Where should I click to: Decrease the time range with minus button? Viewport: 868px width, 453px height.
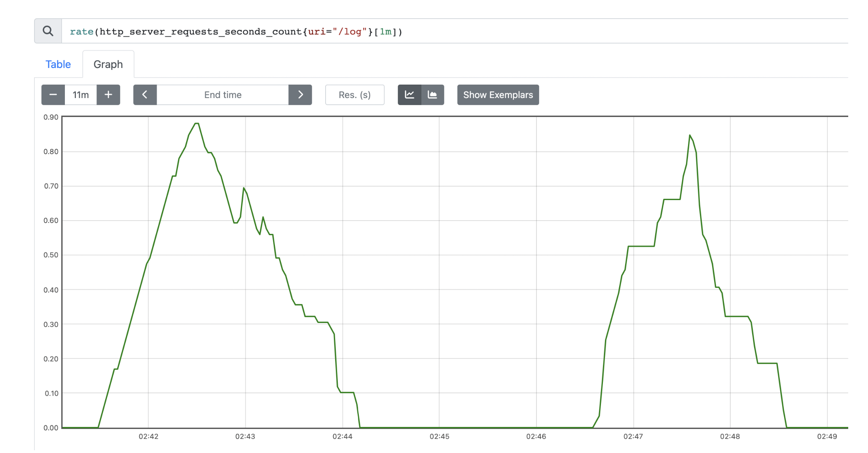coord(53,95)
